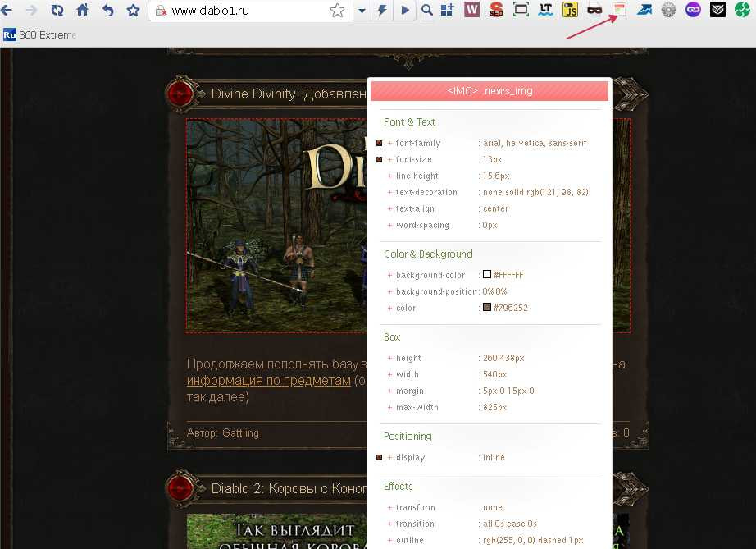Viewport: 756px width, 549px height.
Task: Click the arial, helvetica, sans-serif font value
Action: click(535, 144)
